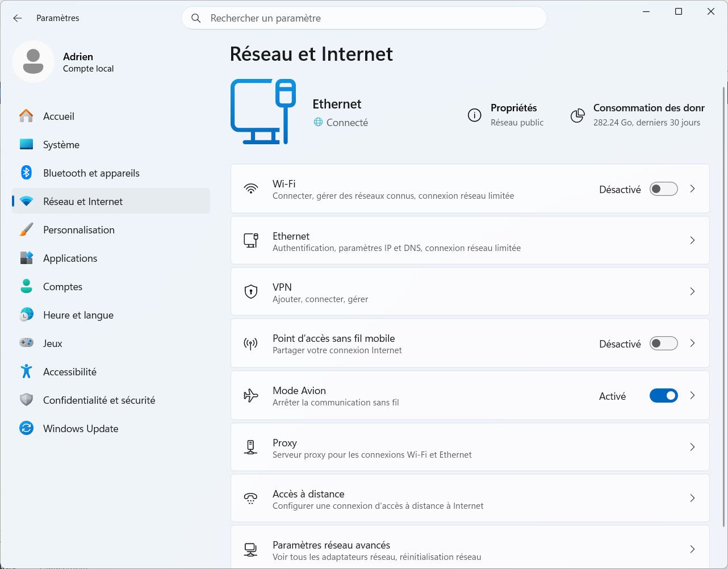
Task: Enable the Point d'accès sans fil mobile toggle
Action: pos(664,344)
